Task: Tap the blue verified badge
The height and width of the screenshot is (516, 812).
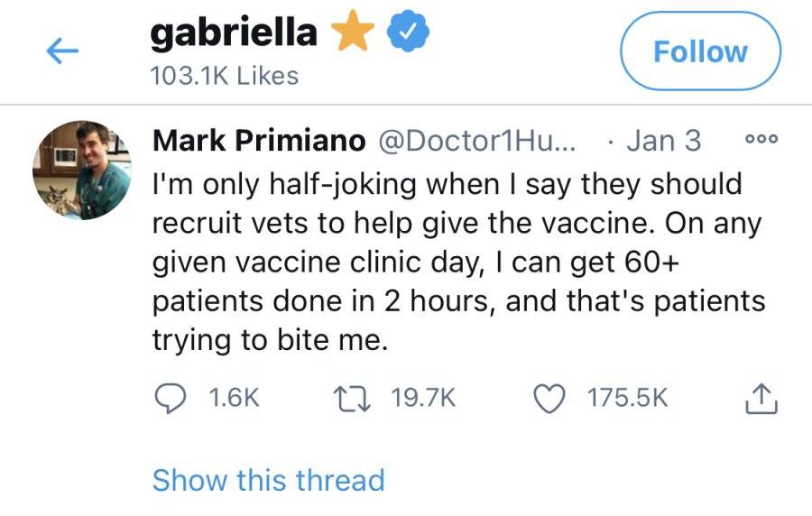Action: 408,31
